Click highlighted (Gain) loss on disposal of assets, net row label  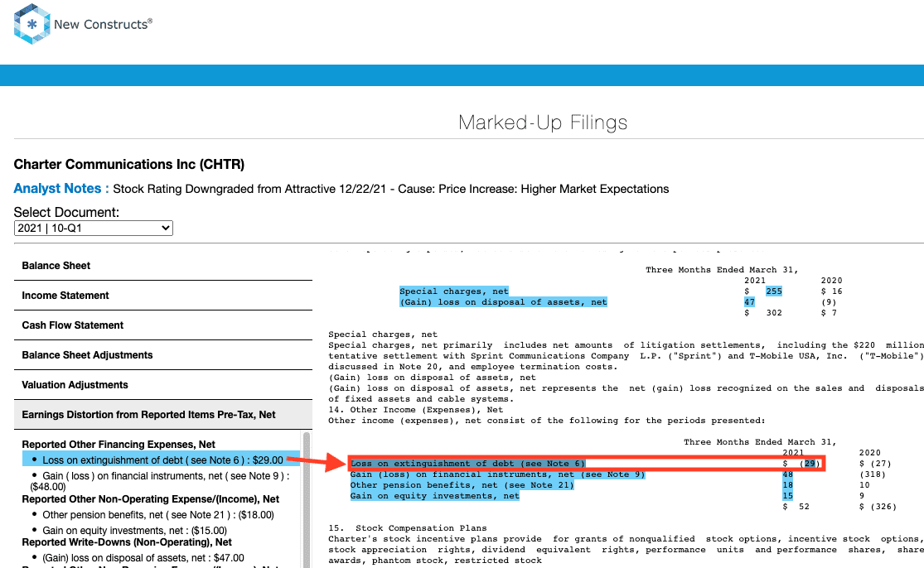(x=503, y=302)
